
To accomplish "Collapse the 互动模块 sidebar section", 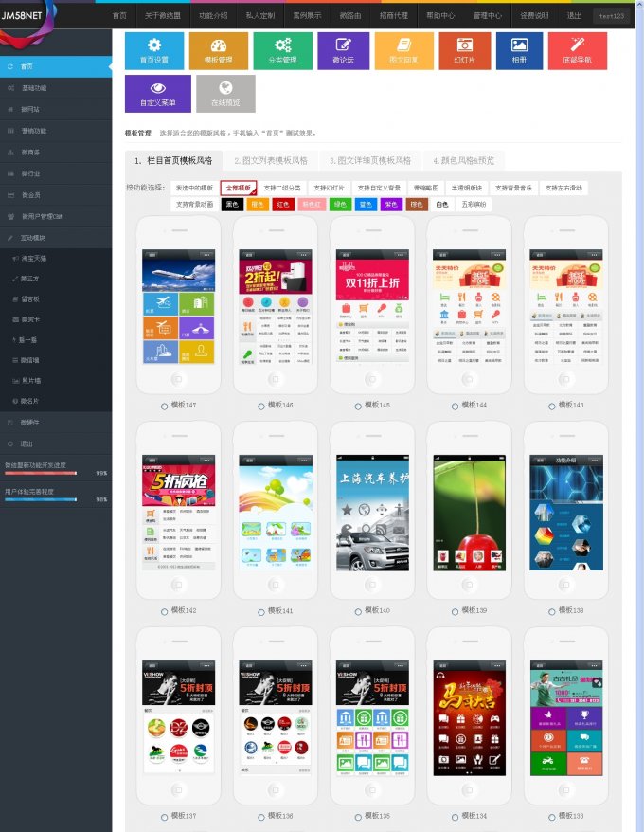I will 56,238.
